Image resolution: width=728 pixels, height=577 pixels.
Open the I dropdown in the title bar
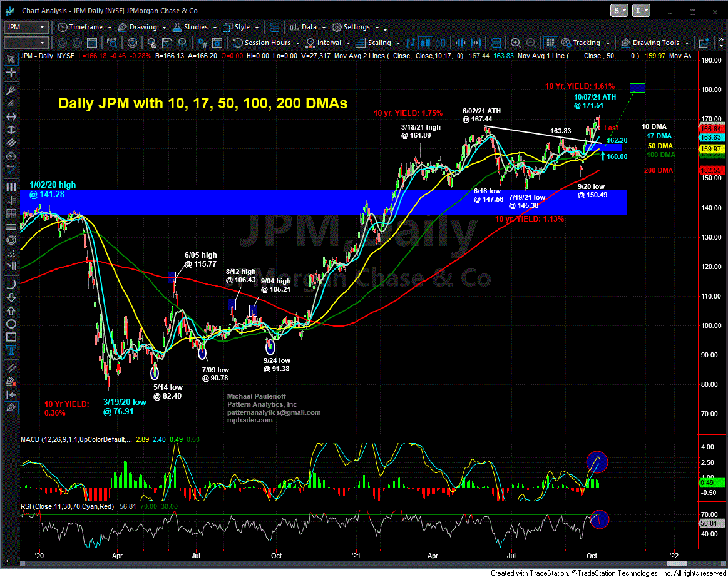pyautogui.click(x=641, y=11)
